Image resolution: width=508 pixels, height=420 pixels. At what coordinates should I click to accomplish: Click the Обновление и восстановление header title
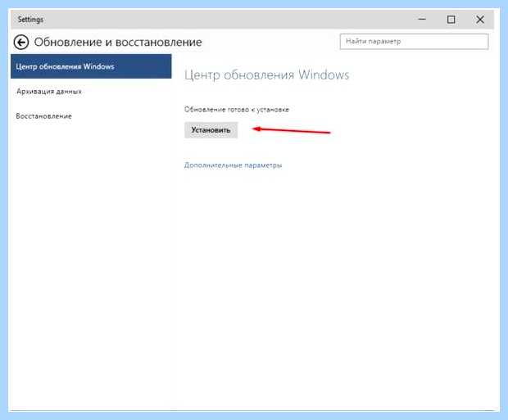(x=118, y=42)
